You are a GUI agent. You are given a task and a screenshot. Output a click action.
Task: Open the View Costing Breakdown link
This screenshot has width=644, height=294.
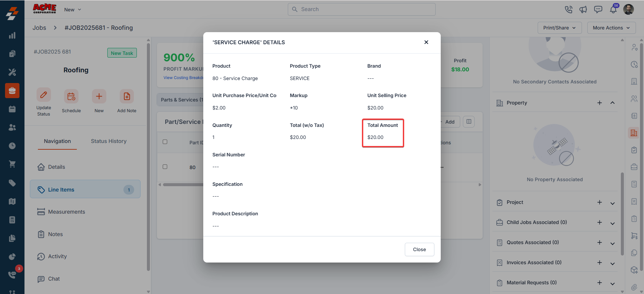[x=183, y=78]
